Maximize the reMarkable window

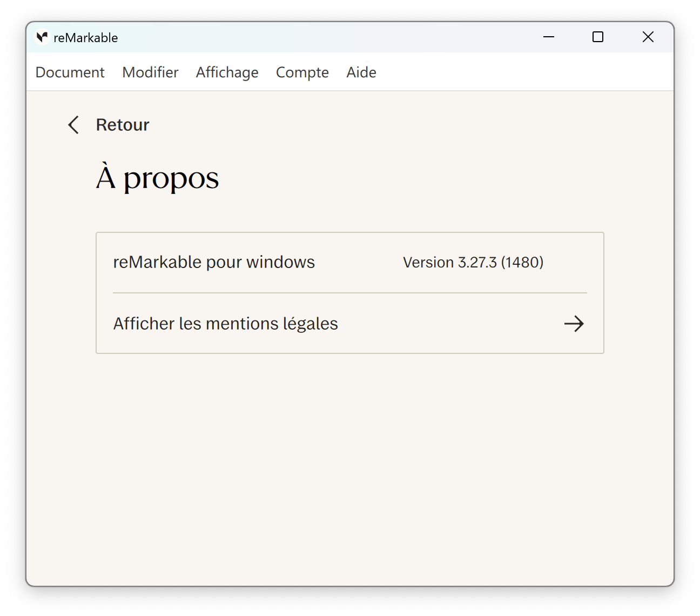[x=598, y=37]
